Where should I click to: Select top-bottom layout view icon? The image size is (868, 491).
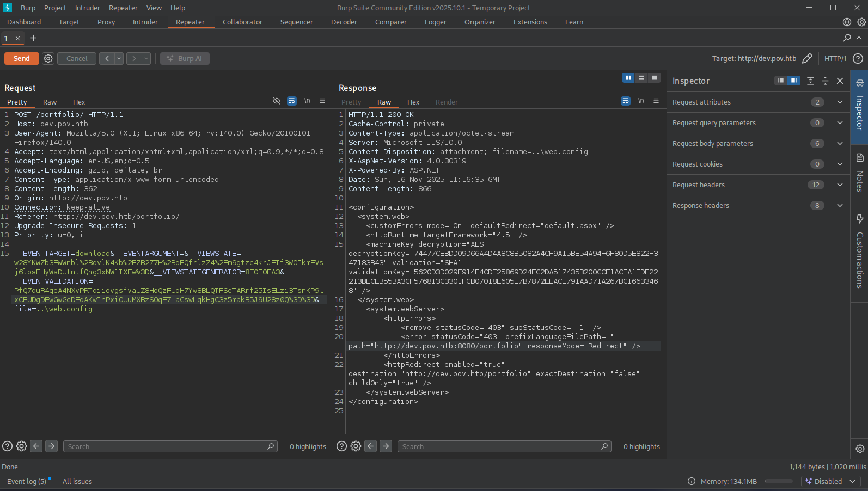click(x=641, y=78)
